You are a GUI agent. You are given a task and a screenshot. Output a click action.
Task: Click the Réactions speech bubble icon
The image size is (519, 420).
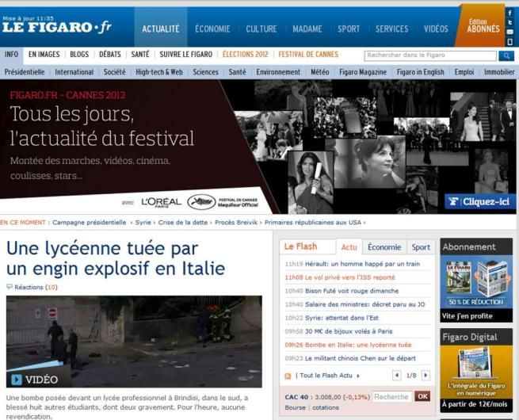pos(10,287)
